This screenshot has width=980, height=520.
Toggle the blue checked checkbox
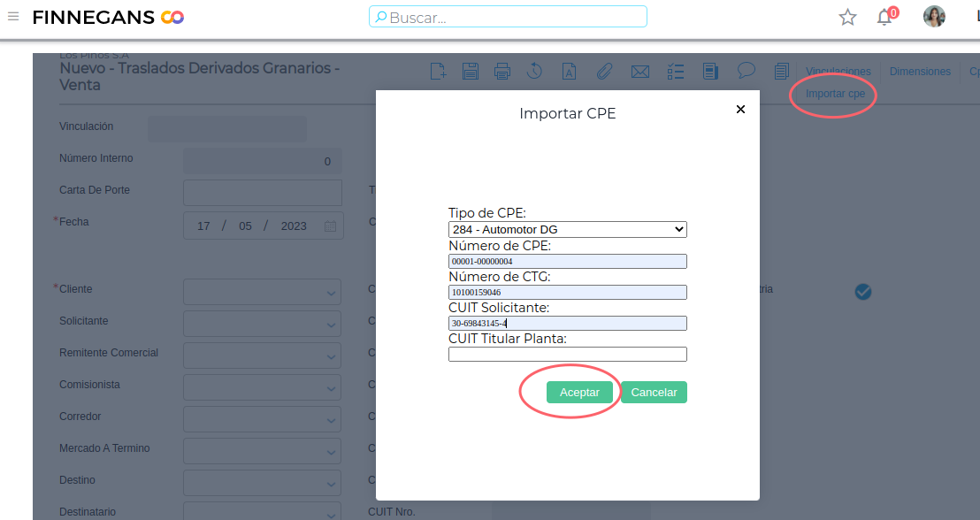(863, 292)
